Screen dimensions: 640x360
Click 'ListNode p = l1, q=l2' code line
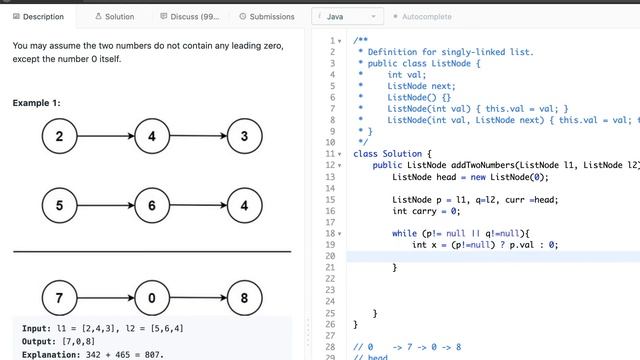[475, 200]
